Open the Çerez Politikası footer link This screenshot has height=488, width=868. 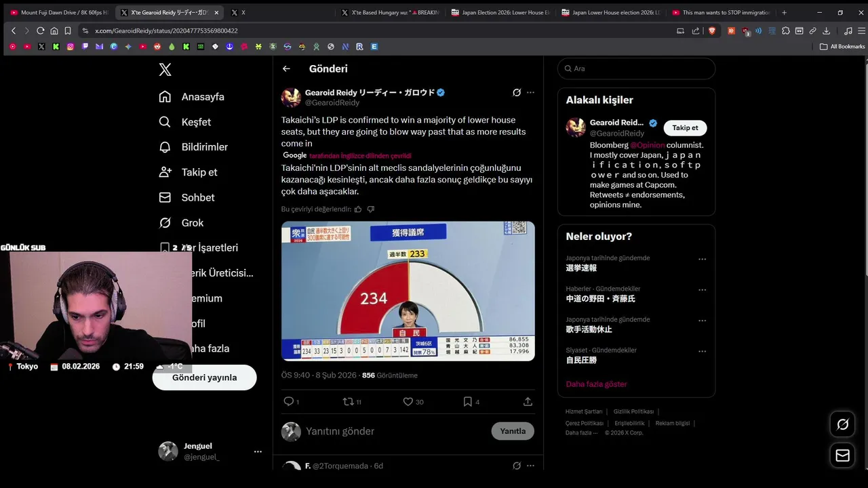coord(585,423)
